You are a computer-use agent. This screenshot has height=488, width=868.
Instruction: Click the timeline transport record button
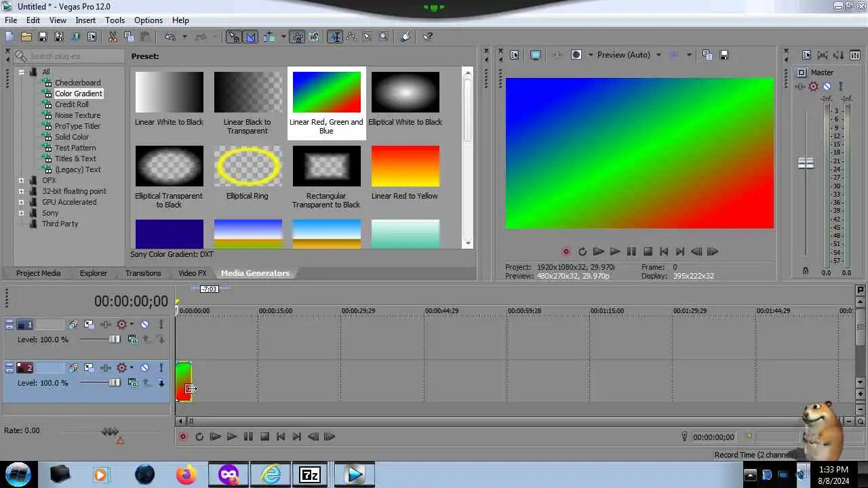point(183,437)
